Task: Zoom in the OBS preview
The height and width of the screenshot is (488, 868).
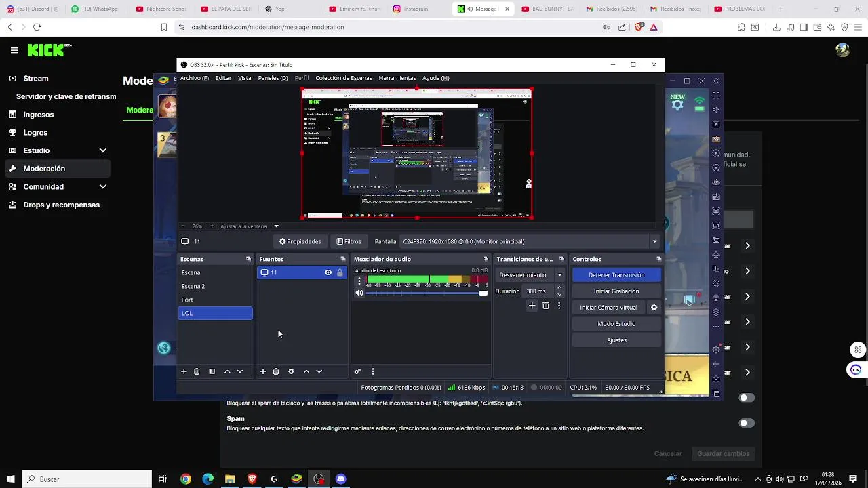Action: click(212, 226)
